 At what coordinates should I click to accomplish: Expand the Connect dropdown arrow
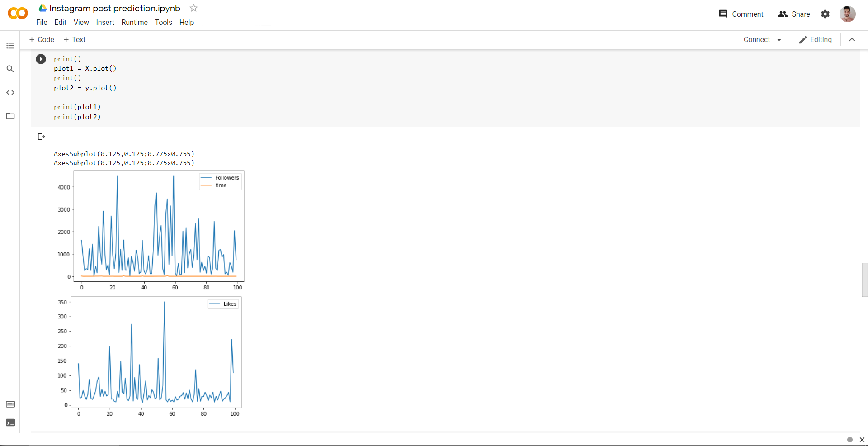779,40
